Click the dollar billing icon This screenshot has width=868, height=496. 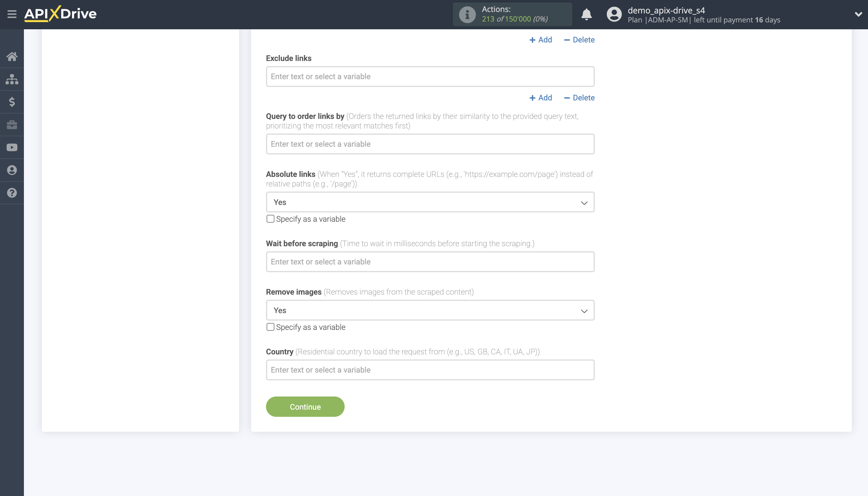click(x=12, y=102)
